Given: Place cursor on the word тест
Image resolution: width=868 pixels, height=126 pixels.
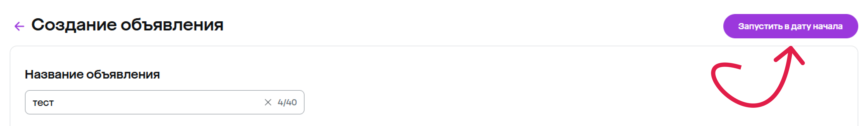Looking at the screenshot, I should (43, 103).
